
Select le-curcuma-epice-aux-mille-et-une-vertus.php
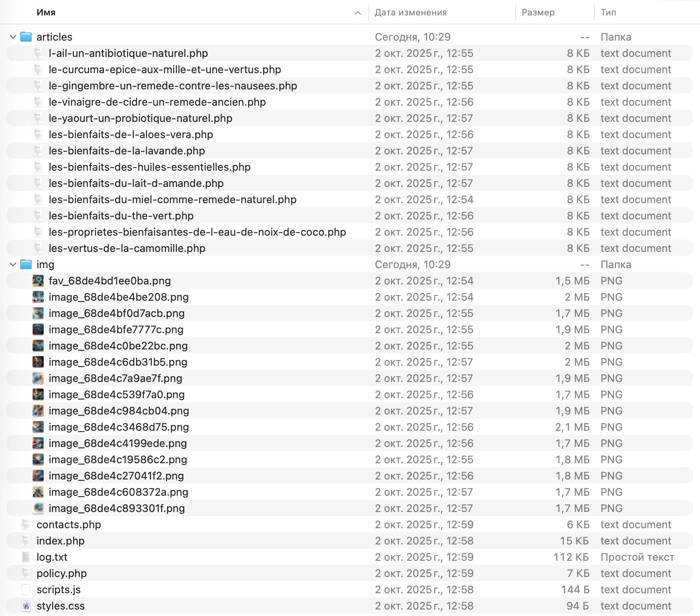164,69
